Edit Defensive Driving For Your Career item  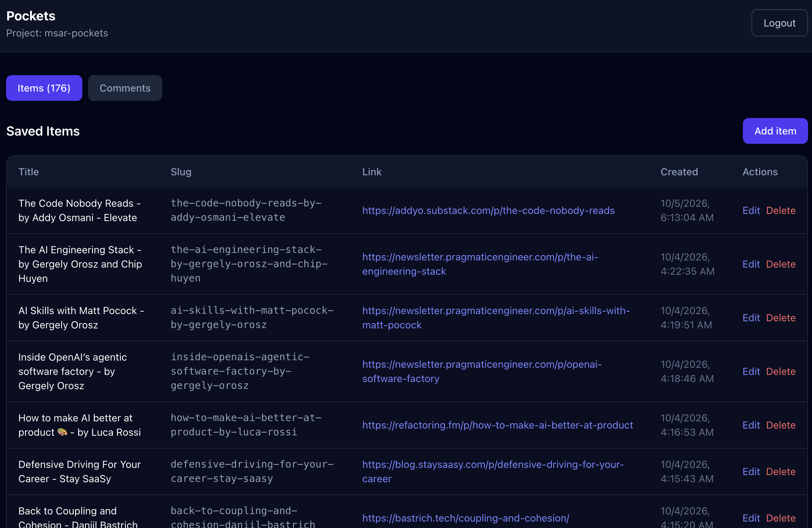(751, 471)
